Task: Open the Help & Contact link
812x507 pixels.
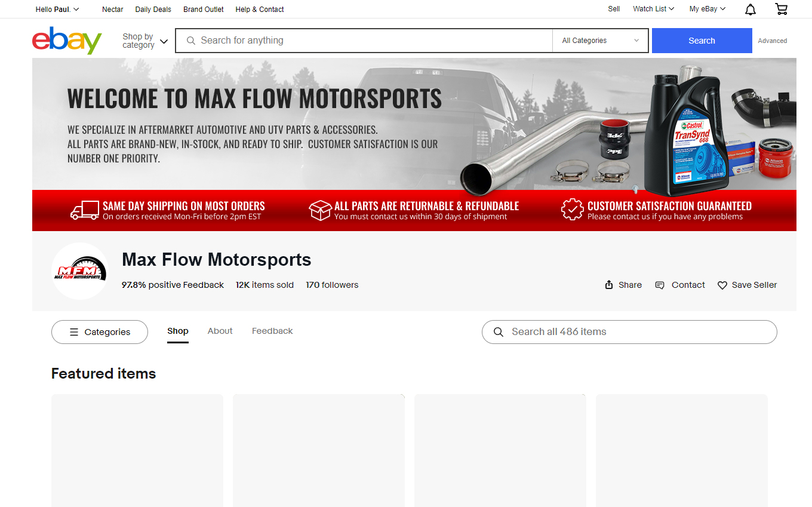Action: point(260,9)
